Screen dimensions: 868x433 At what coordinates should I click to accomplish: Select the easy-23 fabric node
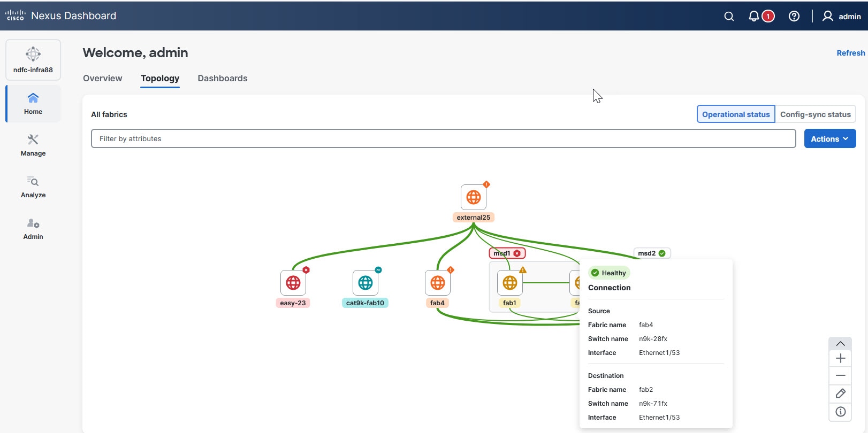293,283
